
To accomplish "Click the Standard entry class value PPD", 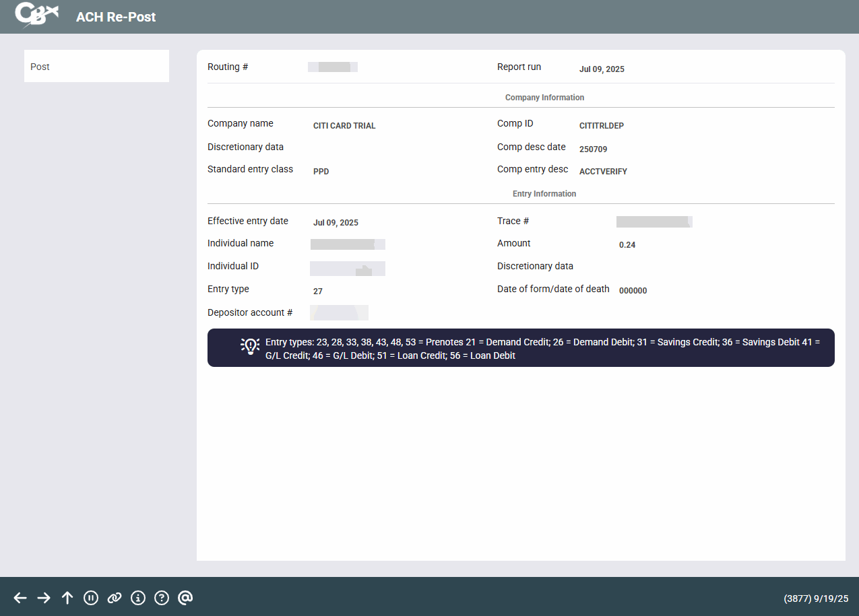I will click(x=321, y=172).
